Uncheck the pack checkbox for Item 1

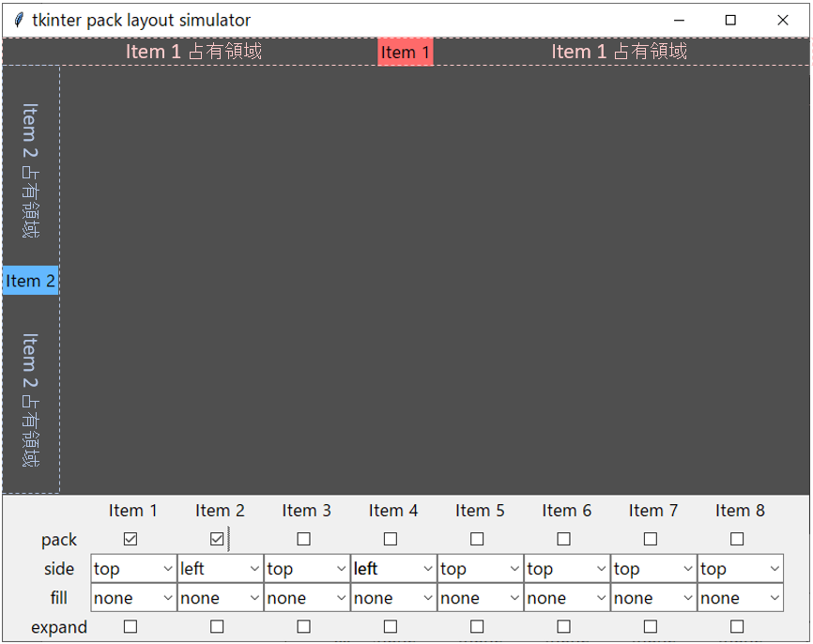coord(130,539)
